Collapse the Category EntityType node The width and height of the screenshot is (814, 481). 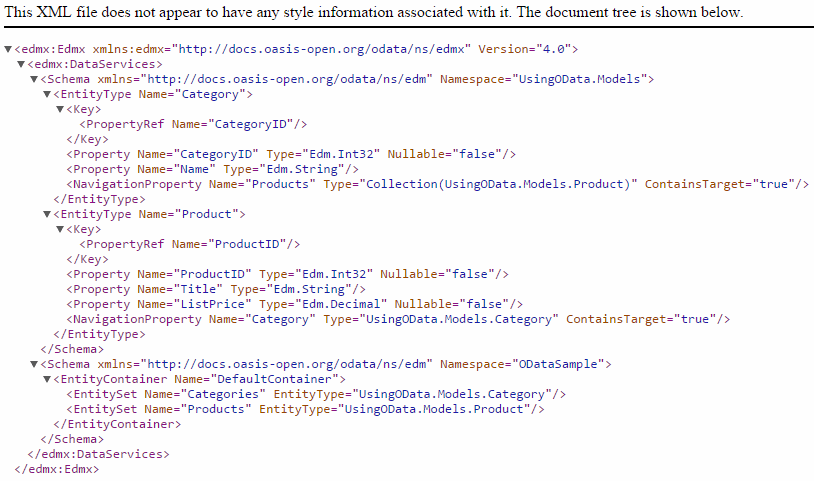47,94
